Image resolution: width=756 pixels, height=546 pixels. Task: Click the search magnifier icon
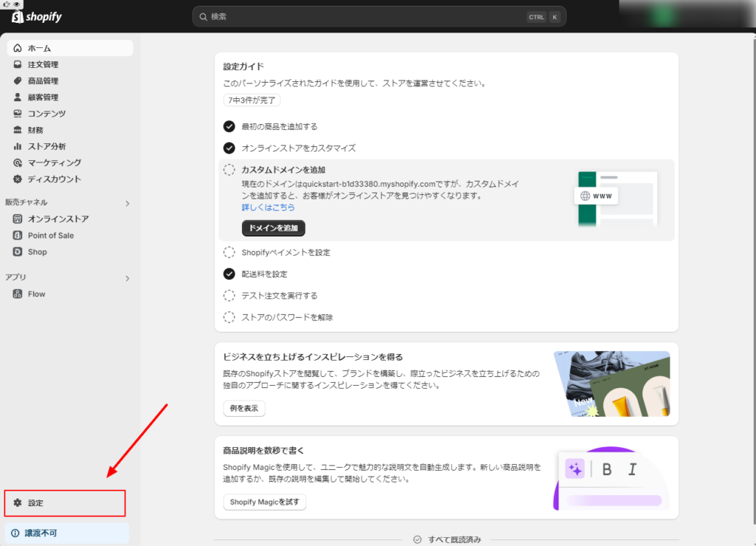[x=204, y=17]
